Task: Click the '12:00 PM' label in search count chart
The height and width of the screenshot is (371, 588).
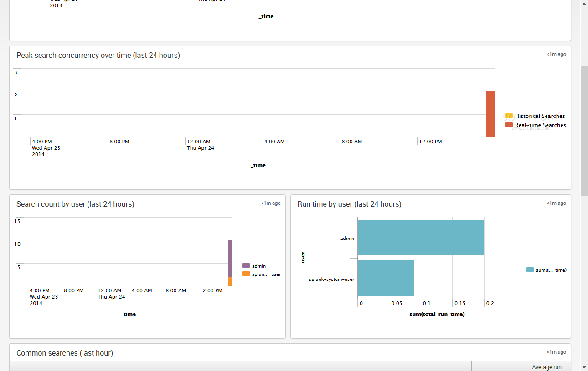Action: [211, 290]
